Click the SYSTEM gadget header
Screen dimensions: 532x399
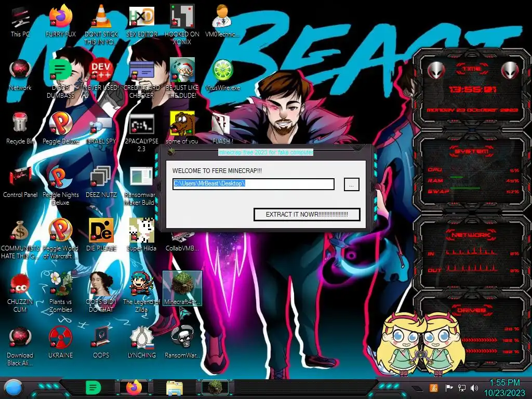[x=471, y=151]
